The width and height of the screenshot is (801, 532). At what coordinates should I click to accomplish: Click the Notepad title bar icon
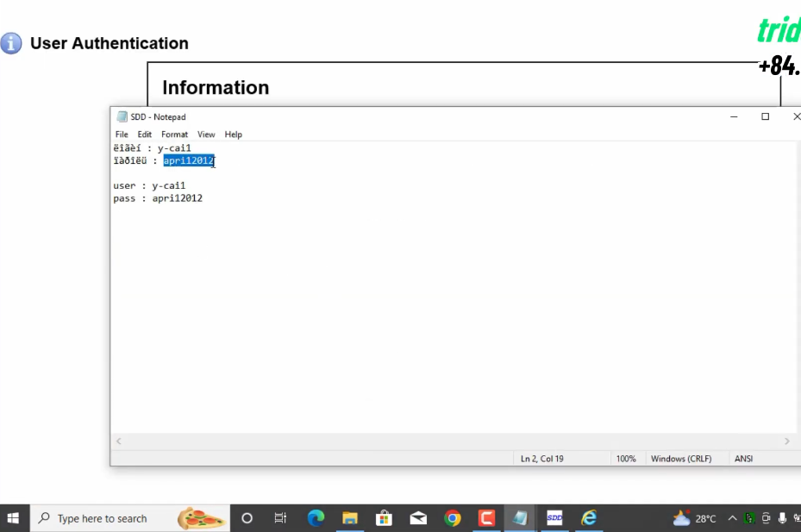(122, 116)
